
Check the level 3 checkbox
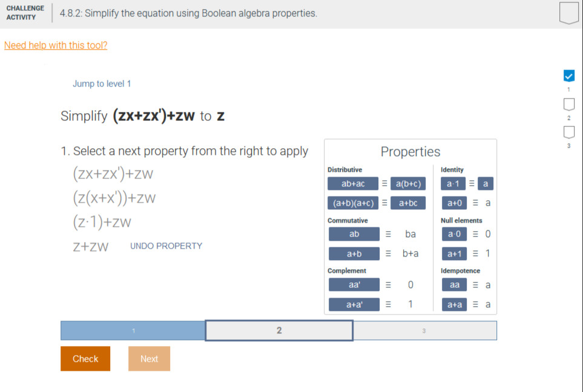click(568, 132)
